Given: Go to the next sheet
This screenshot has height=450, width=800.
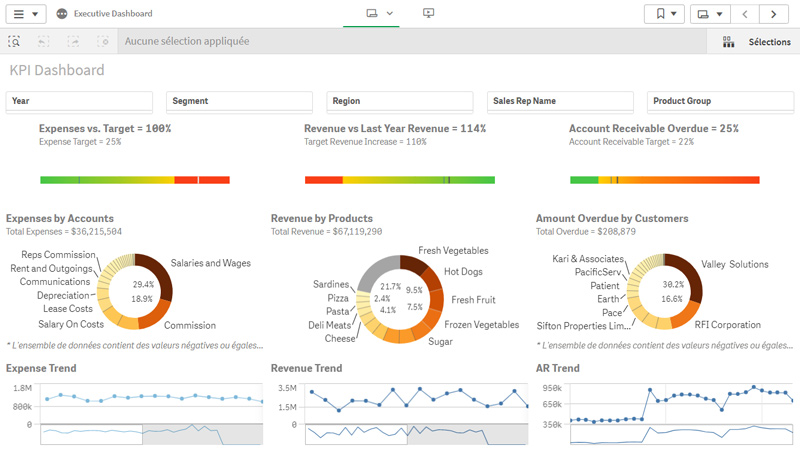Looking at the screenshot, I should click(773, 14).
